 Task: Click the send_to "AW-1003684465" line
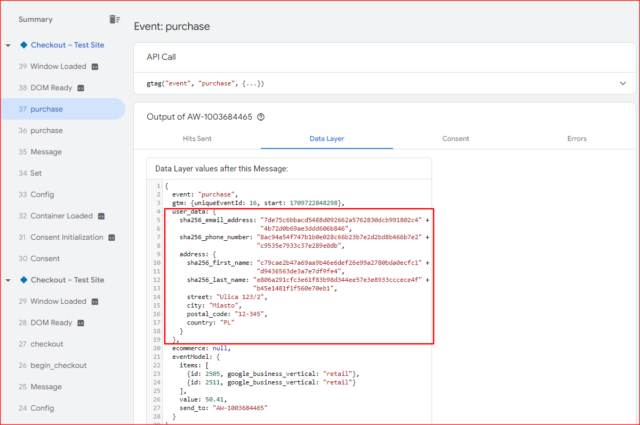(x=224, y=408)
